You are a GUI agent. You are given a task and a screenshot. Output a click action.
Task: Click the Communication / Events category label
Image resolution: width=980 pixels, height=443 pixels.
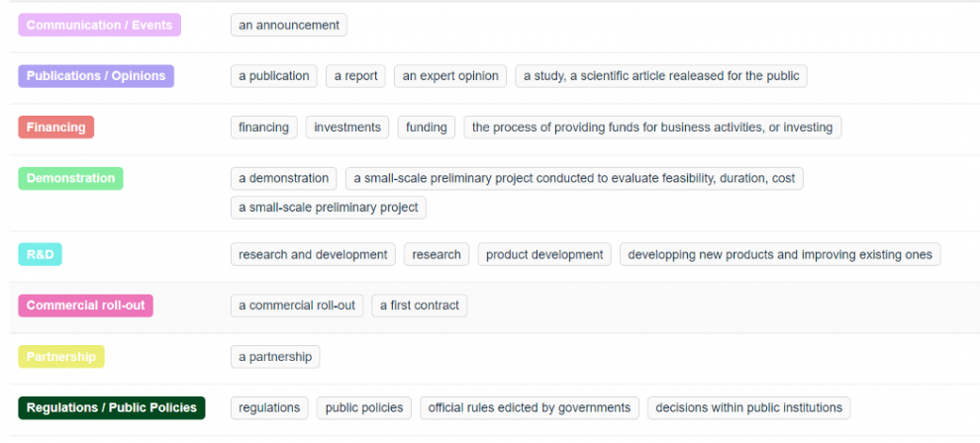tap(99, 25)
